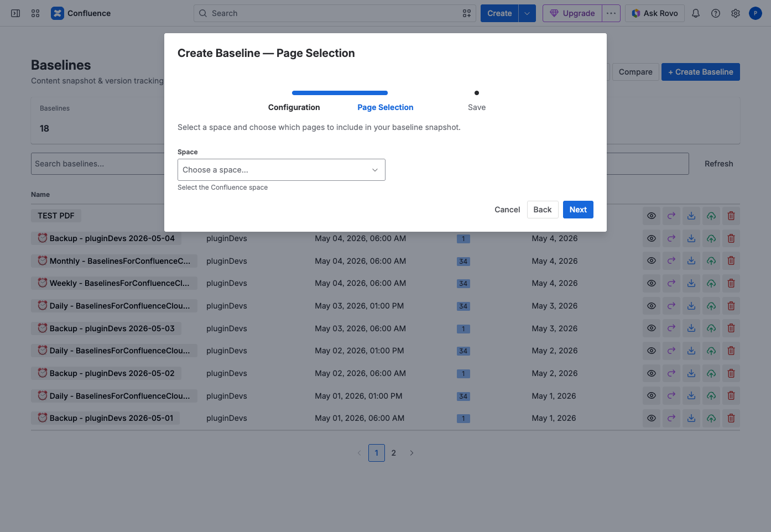Open the user profile avatar
This screenshot has height=532, width=771.
click(x=756, y=13)
